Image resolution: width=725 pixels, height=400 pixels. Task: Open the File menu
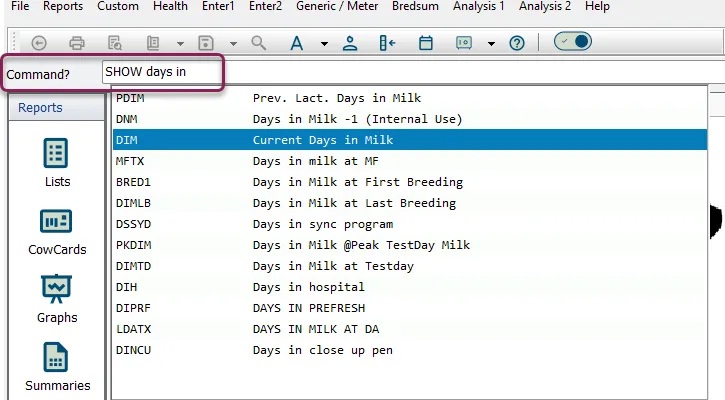[20, 6]
